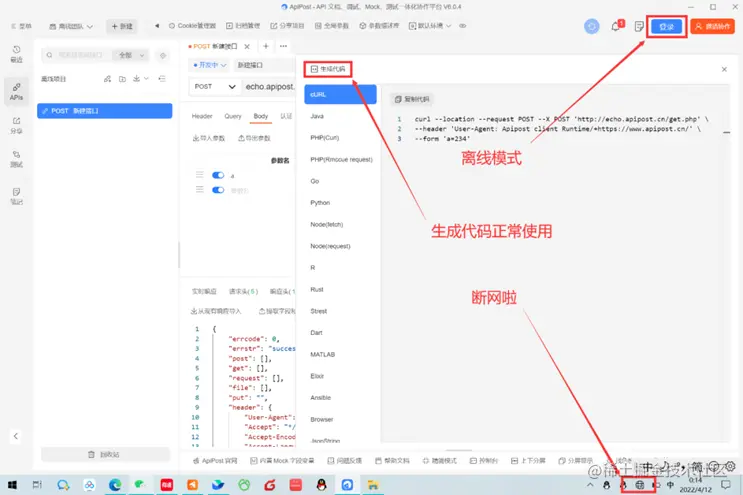The image size is (743, 495).
Task: Add a new request tab with plus
Action: tap(266, 46)
